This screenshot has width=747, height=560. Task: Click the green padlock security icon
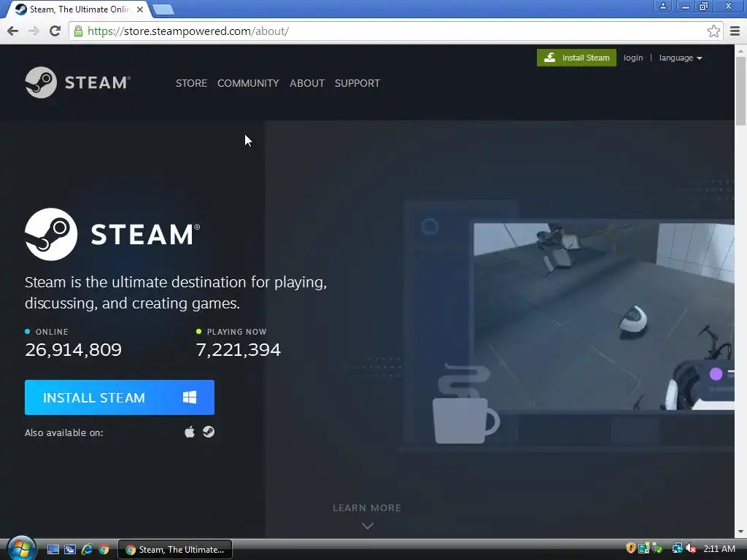(x=79, y=31)
